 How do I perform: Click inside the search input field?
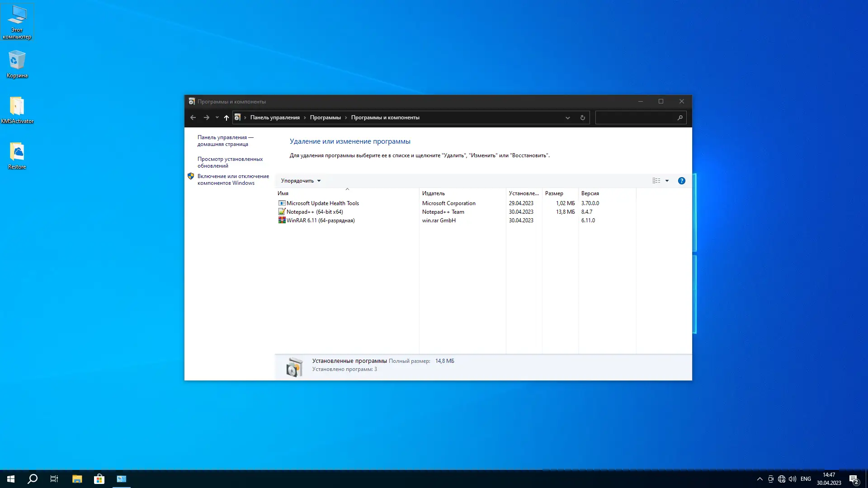(635, 117)
